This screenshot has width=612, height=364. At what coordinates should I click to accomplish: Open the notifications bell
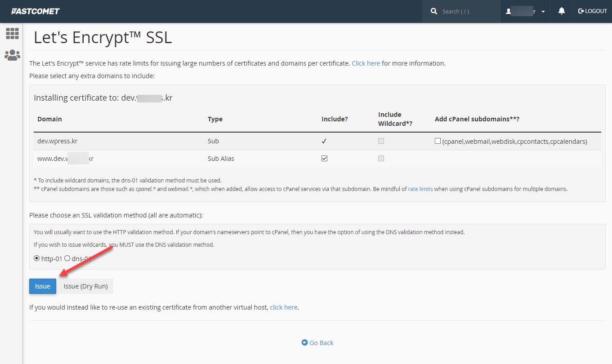(562, 11)
